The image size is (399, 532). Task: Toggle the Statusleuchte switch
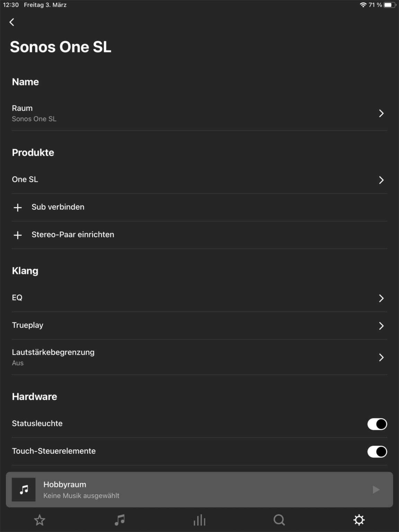point(377,424)
